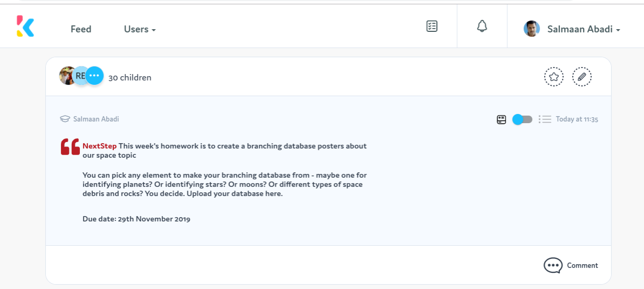Viewport: 644px width, 289px height.
Task: Click the graduation cap icon by author
Action: pyautogui.click(x=65, y=119)
